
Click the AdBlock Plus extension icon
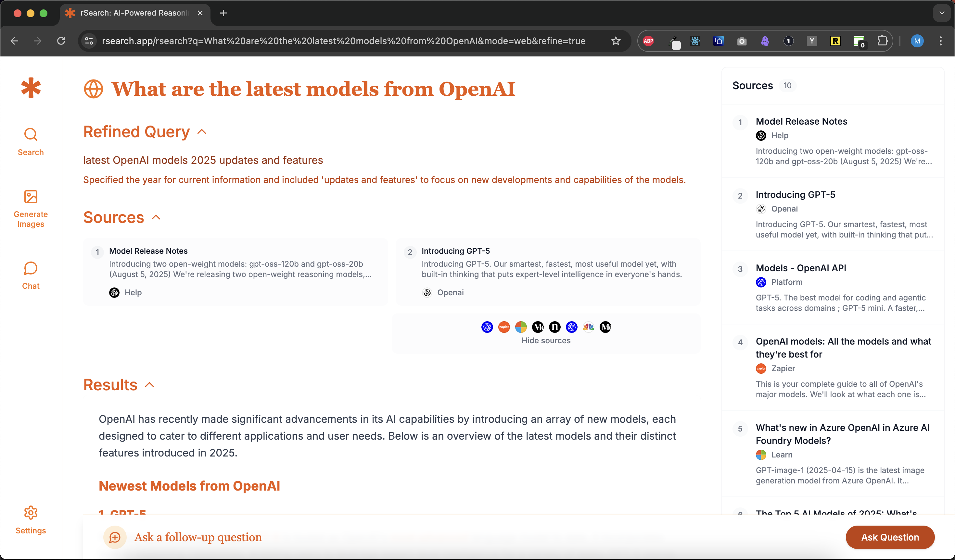648,41
